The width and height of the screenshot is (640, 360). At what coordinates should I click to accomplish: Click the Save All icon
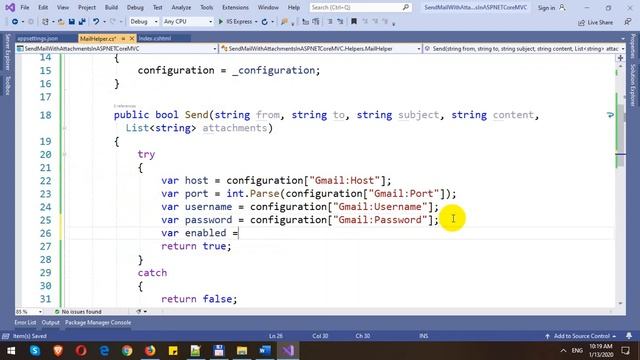coord(82,22)
